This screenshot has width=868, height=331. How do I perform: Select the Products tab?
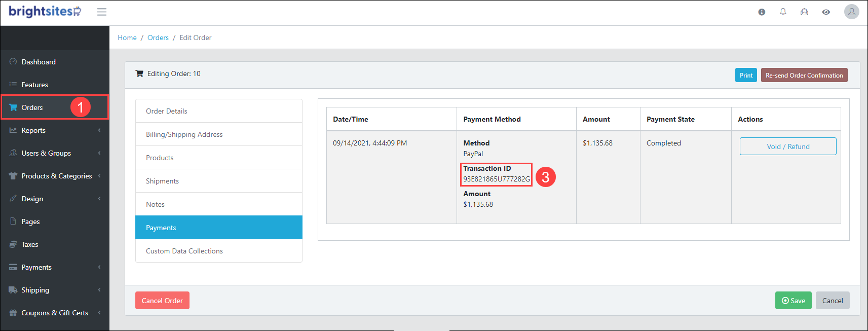pyautogui.click(x=219, y=158)
